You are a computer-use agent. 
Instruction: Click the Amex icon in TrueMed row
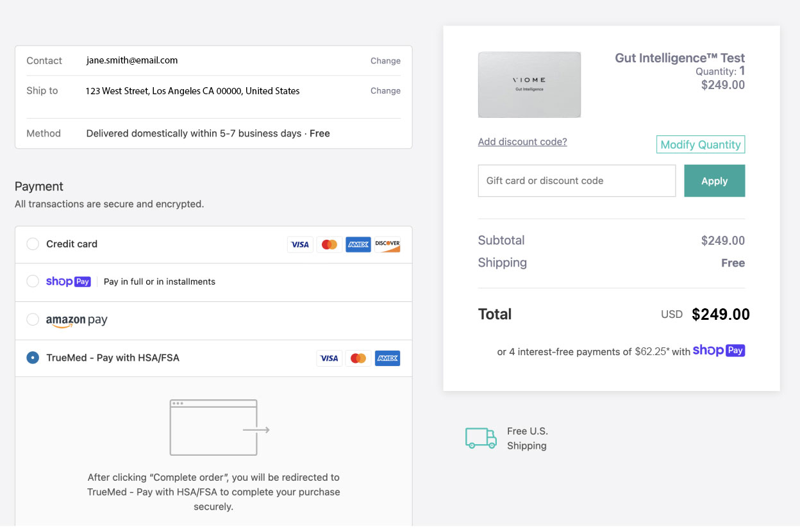point(387,358)
